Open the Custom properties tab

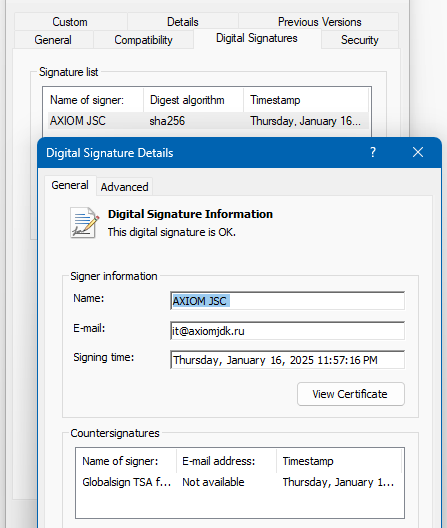(x=70, y=22)
